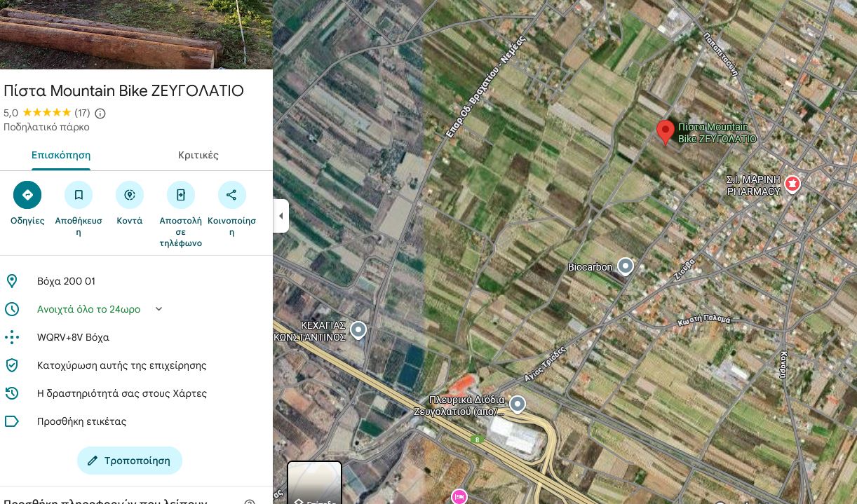Share place with the Κοινοποίηση icon
The height and width of the screenshot is (504, 857).
click(232, 195)
